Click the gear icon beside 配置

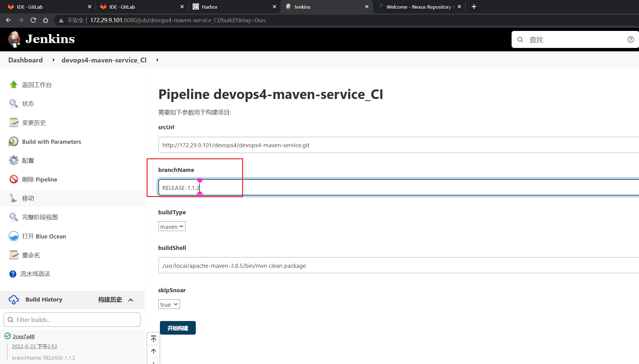point(14,160)
